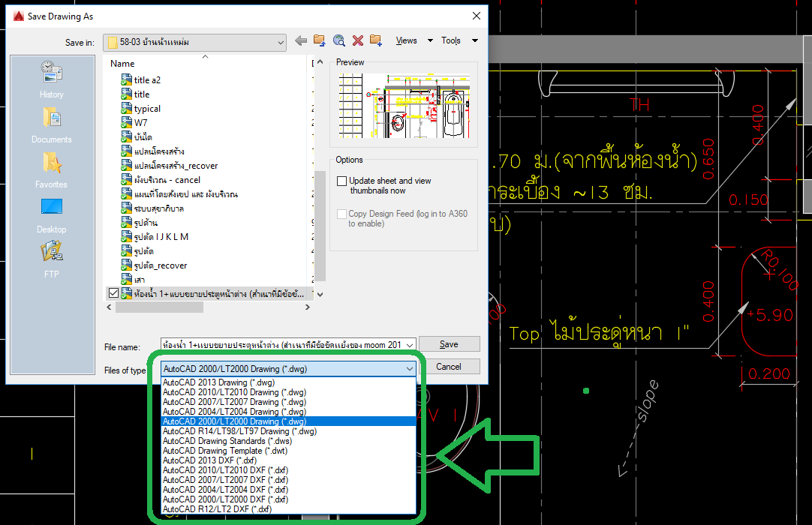Click the red Delete icon

(358, 41)
